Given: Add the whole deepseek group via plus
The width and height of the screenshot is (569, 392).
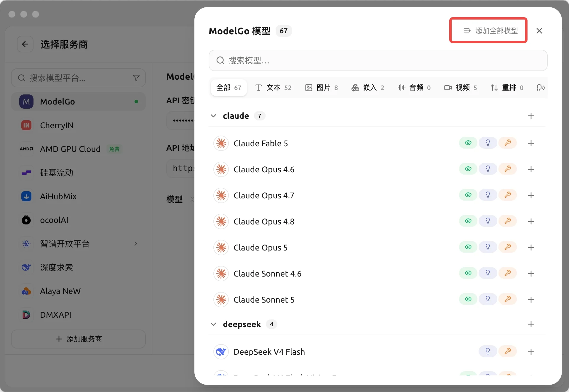Looking at the screenshot, I should tap(531, 324).
